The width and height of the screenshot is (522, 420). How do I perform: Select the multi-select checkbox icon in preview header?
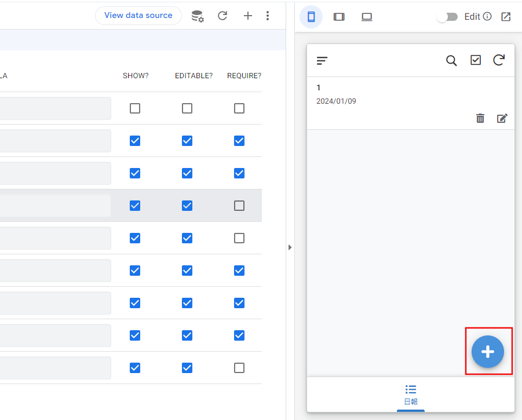click(476, 60)
